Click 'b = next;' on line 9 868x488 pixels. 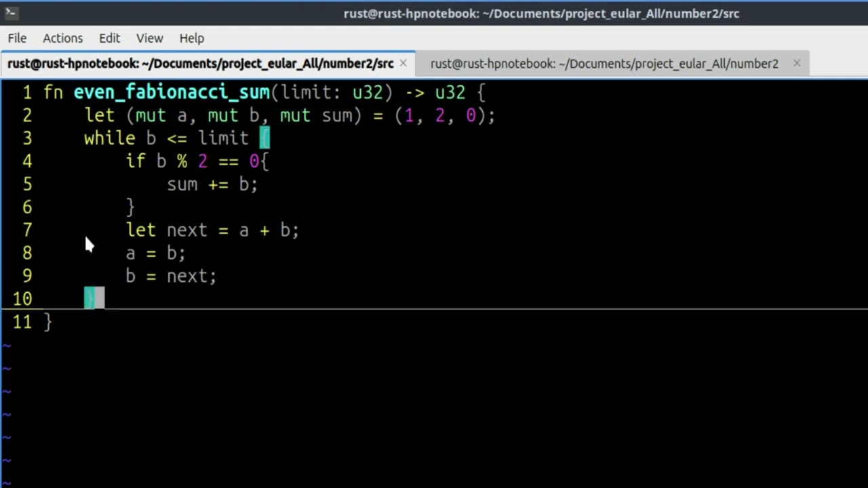coord(171,277)
